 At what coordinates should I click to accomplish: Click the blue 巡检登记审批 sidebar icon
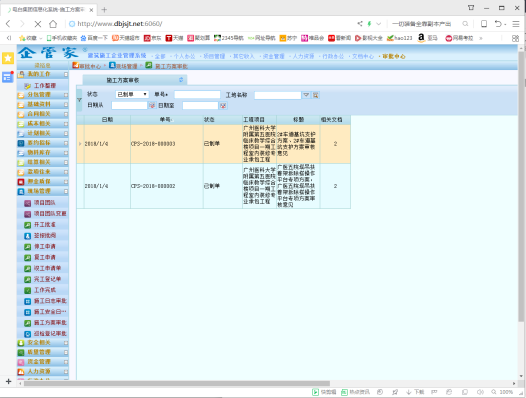click(x=28, y=334)
